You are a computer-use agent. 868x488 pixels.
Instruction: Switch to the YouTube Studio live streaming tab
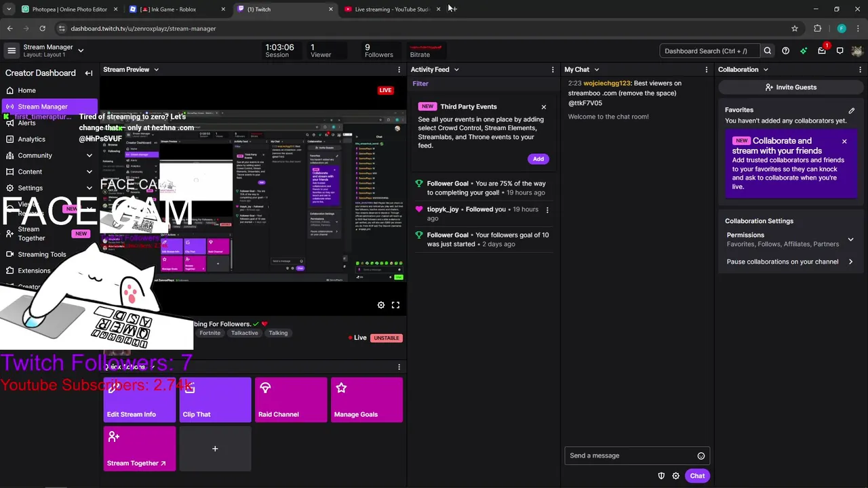click(x=392, y=9)
